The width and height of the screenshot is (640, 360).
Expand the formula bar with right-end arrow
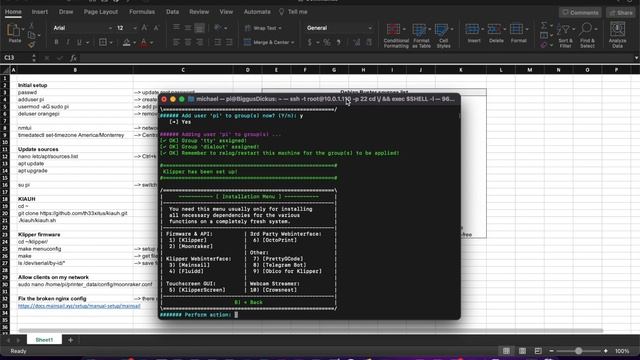pos(636,58)
